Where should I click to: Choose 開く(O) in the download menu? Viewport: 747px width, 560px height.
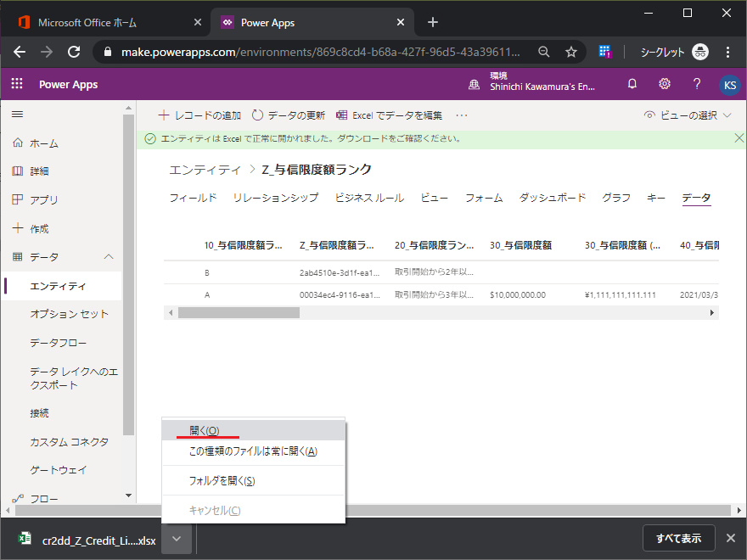(254, 430)
